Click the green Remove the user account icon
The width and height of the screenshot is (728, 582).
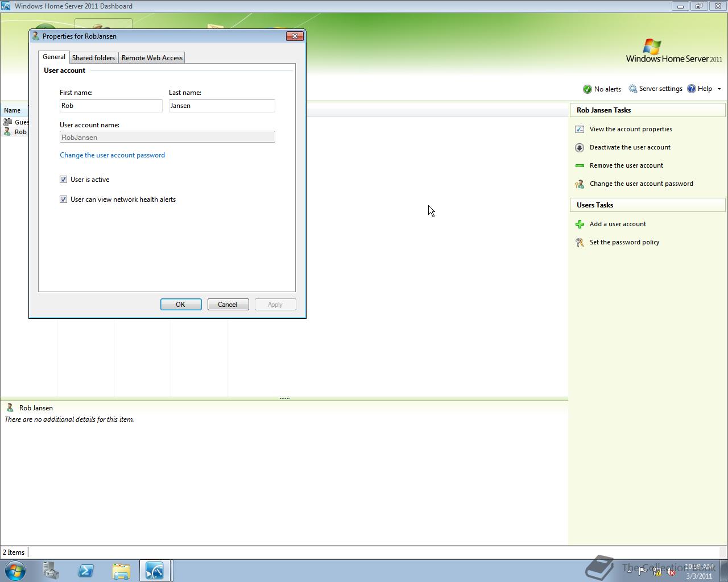click(580, 165)
